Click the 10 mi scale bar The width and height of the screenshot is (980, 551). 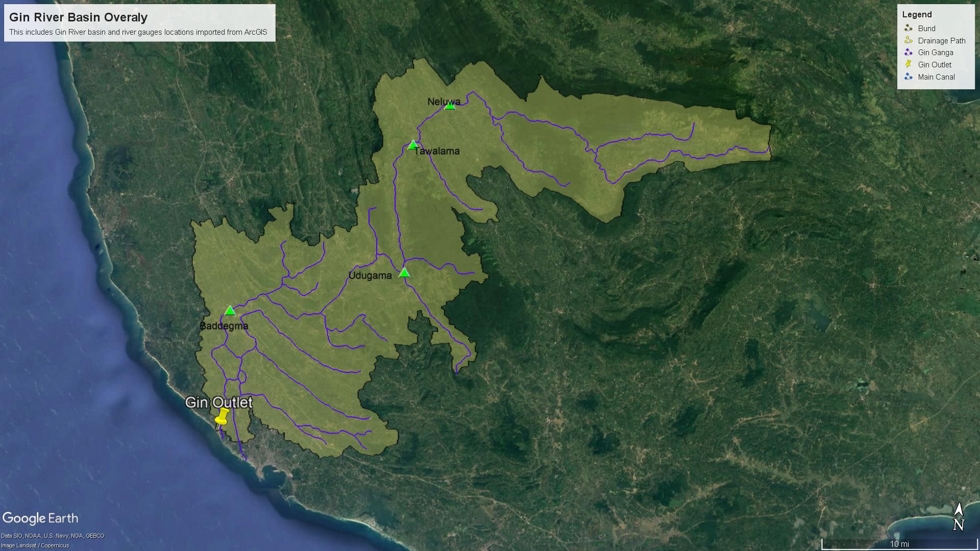tap(899, 544)
